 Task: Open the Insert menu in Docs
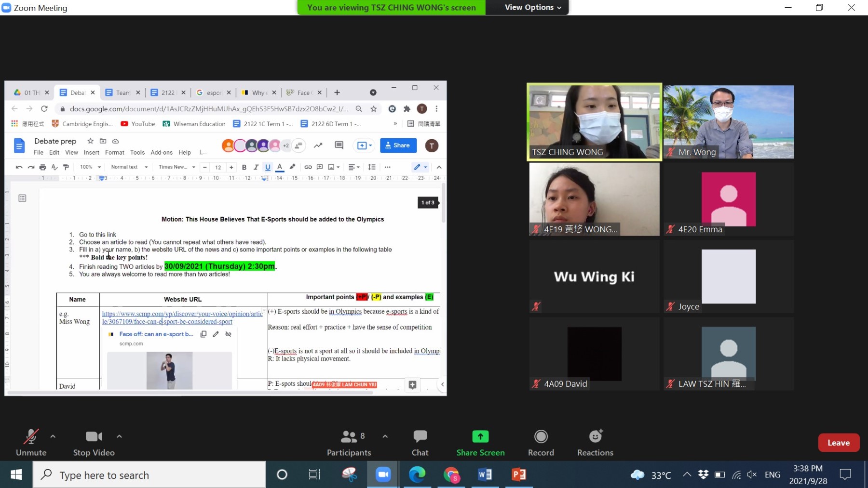pyautogui.click(x=92, y=152)
